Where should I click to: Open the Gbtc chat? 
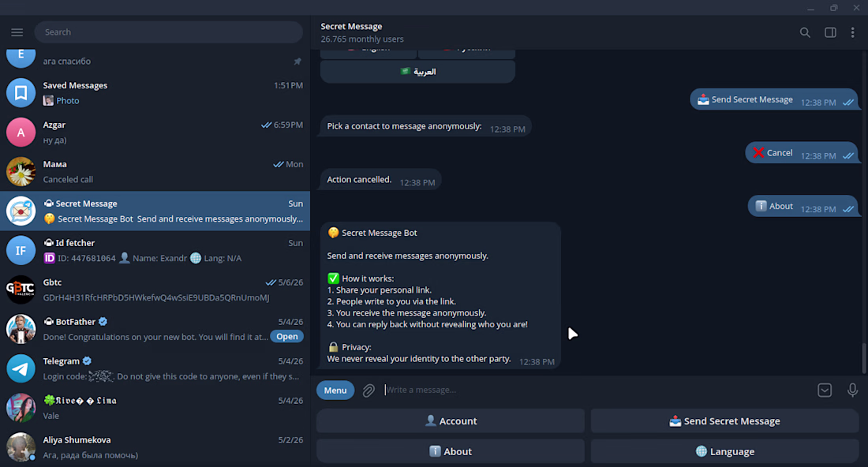pos(155,290)
